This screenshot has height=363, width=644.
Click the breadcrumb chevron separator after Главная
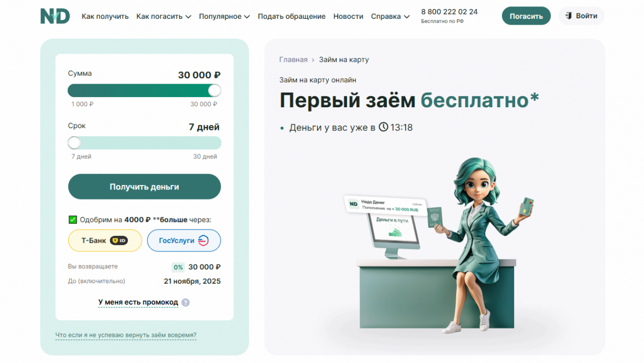point(313,60)
